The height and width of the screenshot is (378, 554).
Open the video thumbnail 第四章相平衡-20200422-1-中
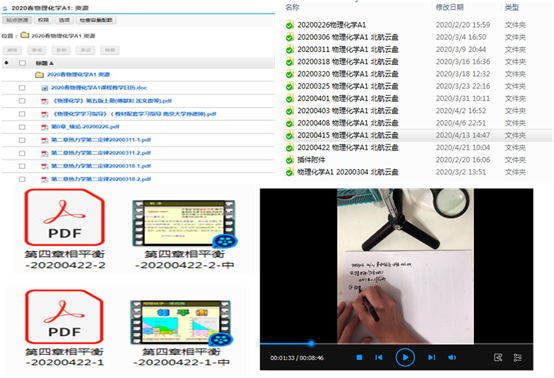(182, 323)
